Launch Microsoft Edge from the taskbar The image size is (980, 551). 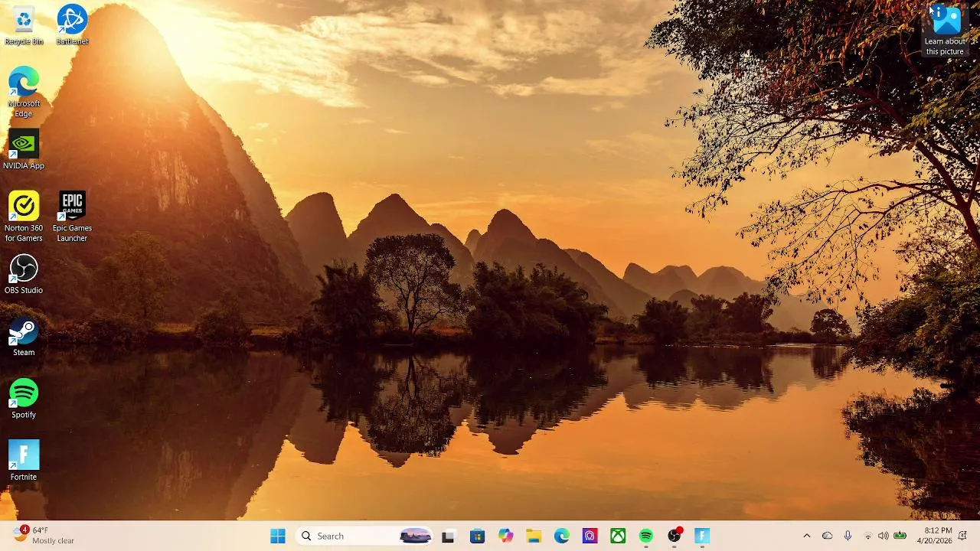point(562,536)
